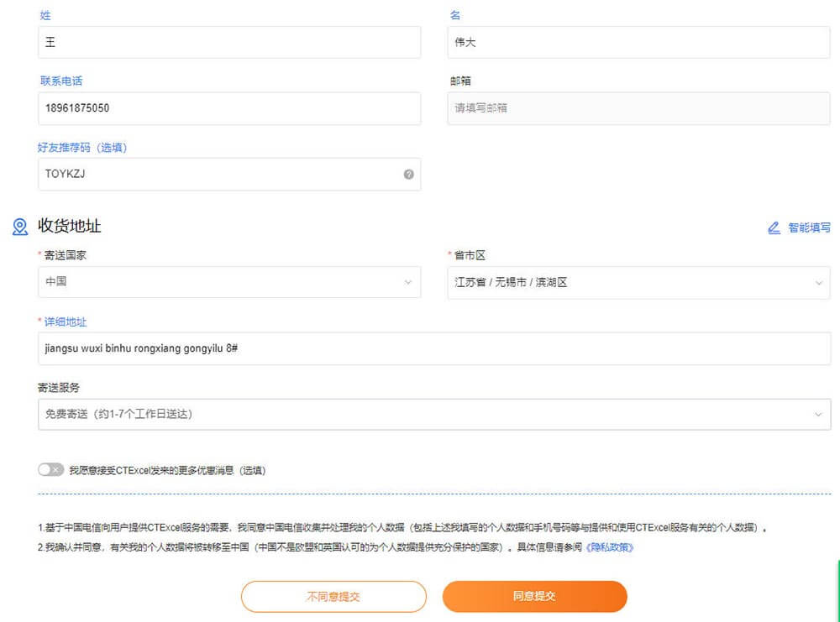Click the help icon in referral code field
Viewport: 840px width, 622px height.
[x=408, y=175]
